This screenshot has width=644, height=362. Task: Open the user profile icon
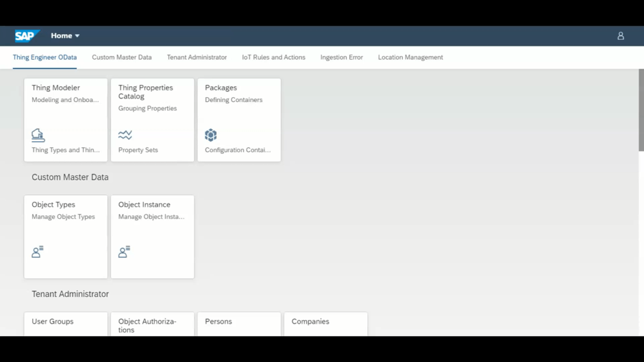621,36
